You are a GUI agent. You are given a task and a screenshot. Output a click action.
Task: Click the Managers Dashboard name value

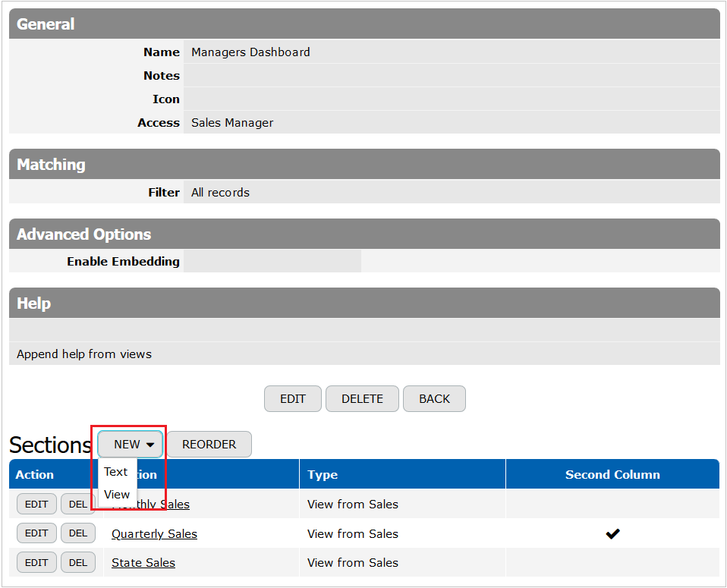(x=250, y=52)
